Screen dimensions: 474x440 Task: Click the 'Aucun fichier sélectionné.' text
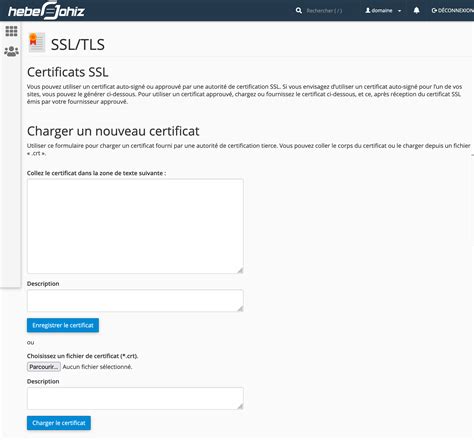coord(97,367)
